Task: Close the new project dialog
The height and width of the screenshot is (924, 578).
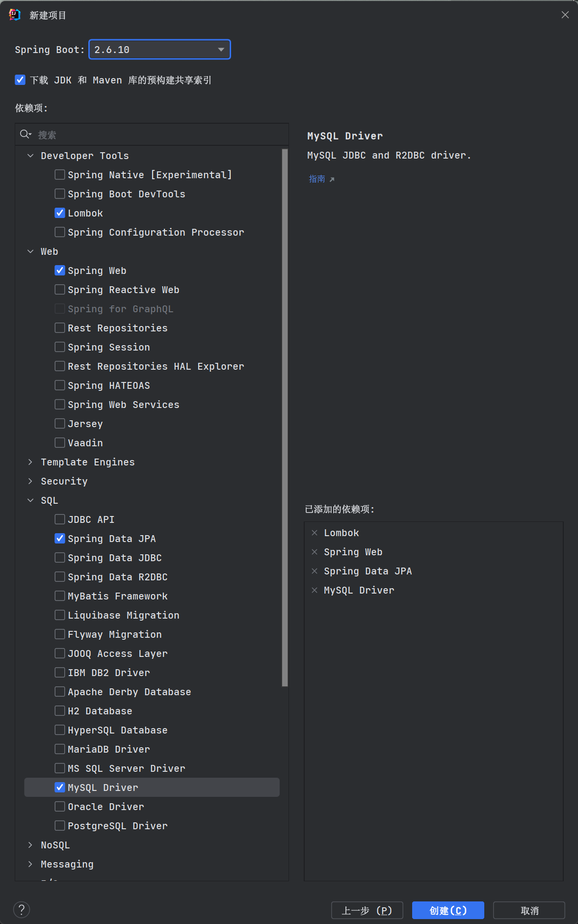Action: pos(565,15)
